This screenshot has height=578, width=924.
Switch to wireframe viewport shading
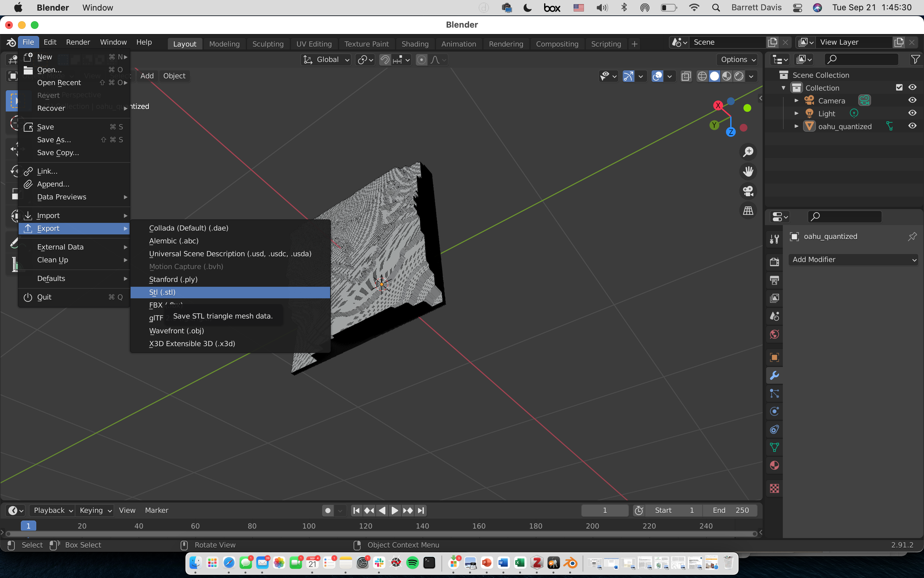coord(702,76)
